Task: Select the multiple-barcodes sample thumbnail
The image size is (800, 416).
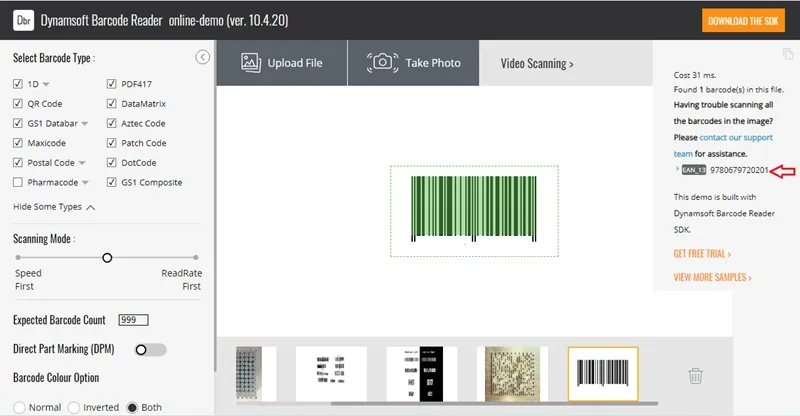Action: (331, 374)
